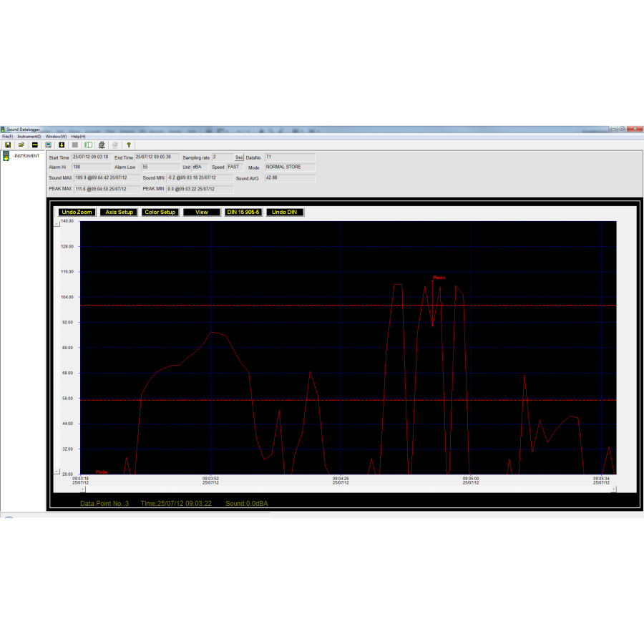Open the Window(W) menu
This screenshot has width=644, height=644.
point(56,136)
